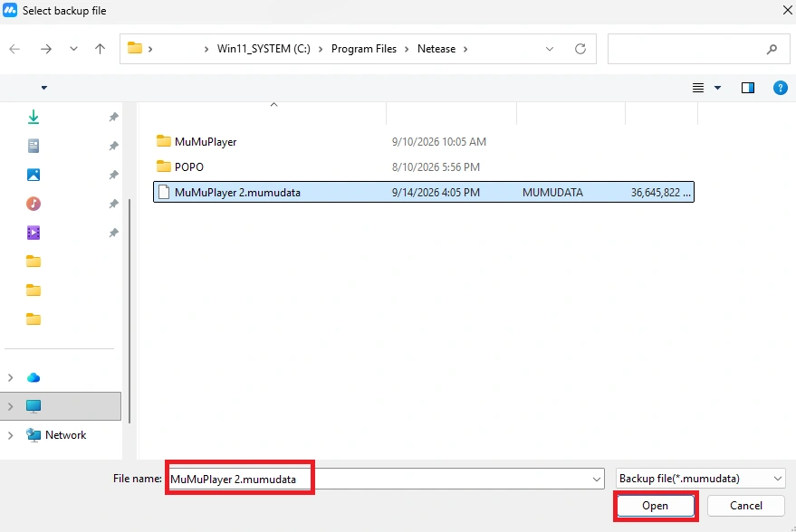Unpin the Documents quick access item
The height and width of the screenshot is (532, 796).
point(114,146)
